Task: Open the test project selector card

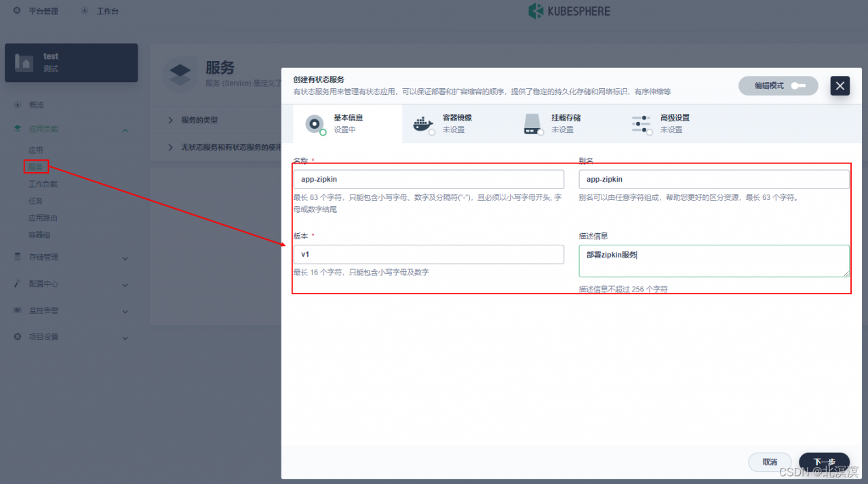Action: click(71, 63)
